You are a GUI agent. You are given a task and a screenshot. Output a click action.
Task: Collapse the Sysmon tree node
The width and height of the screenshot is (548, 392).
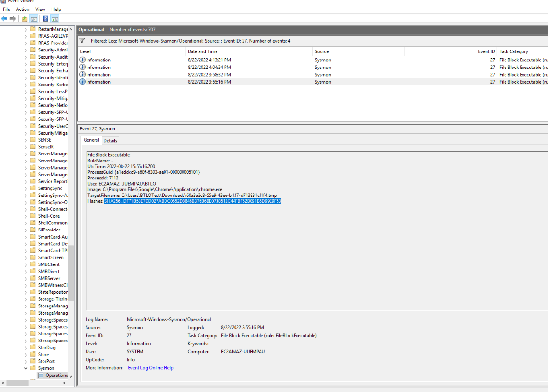pos(26,368)
